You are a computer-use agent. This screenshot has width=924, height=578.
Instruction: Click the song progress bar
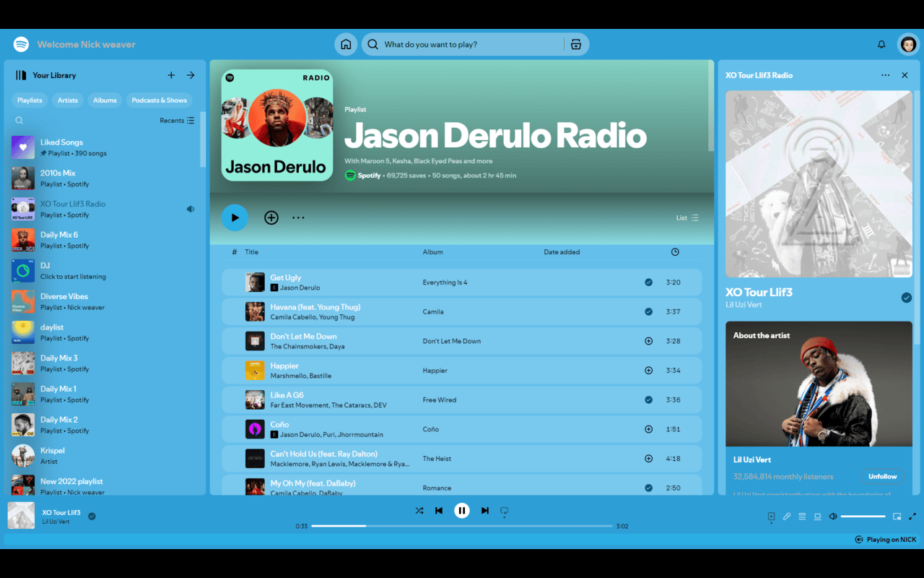click(462, 527)
